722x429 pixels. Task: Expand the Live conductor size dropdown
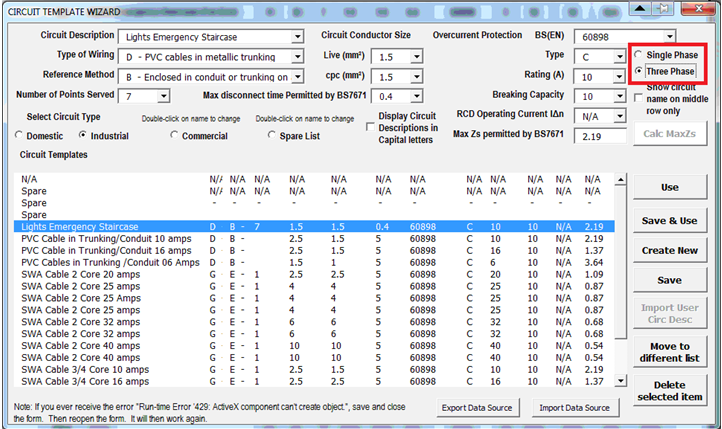[415, 57]
